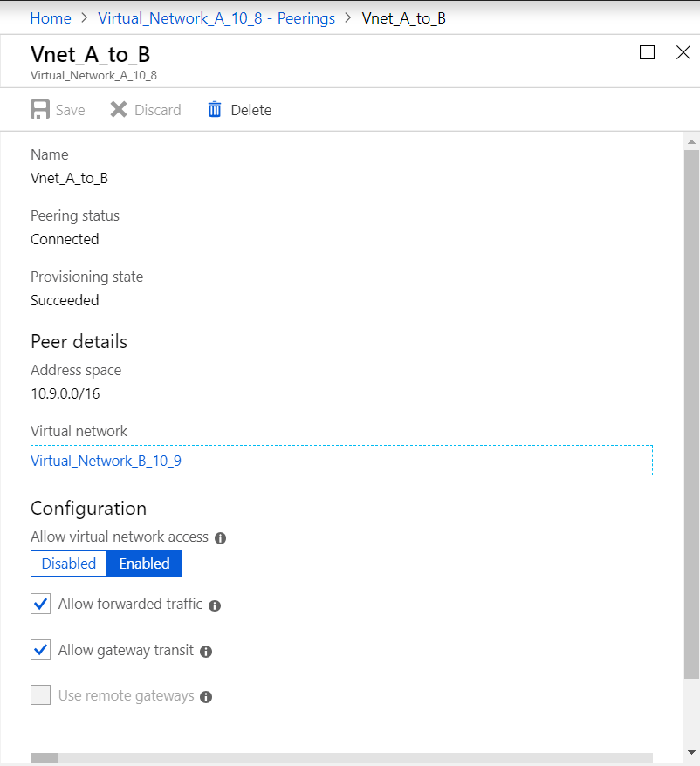Click the Discard X icon
This screenshot has height=766, width=700.
pyautogui.click(x=119, y=110)
